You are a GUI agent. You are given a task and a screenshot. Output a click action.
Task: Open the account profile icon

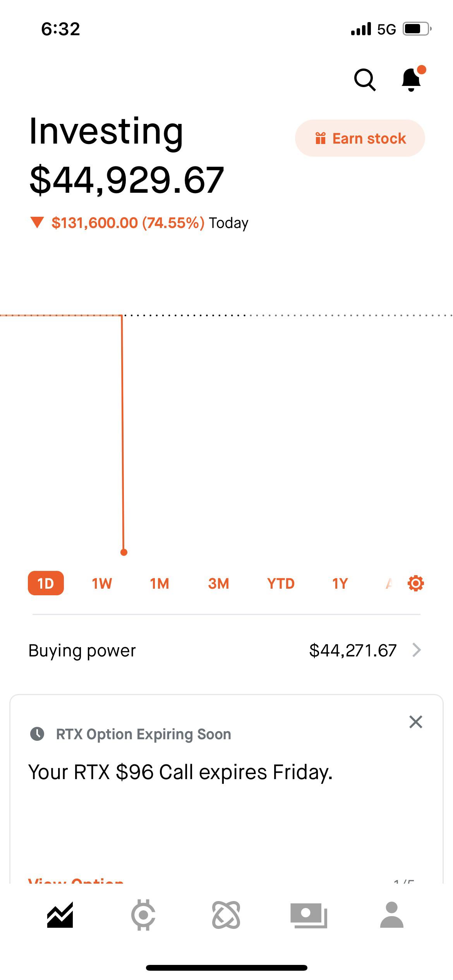point(392,915)
